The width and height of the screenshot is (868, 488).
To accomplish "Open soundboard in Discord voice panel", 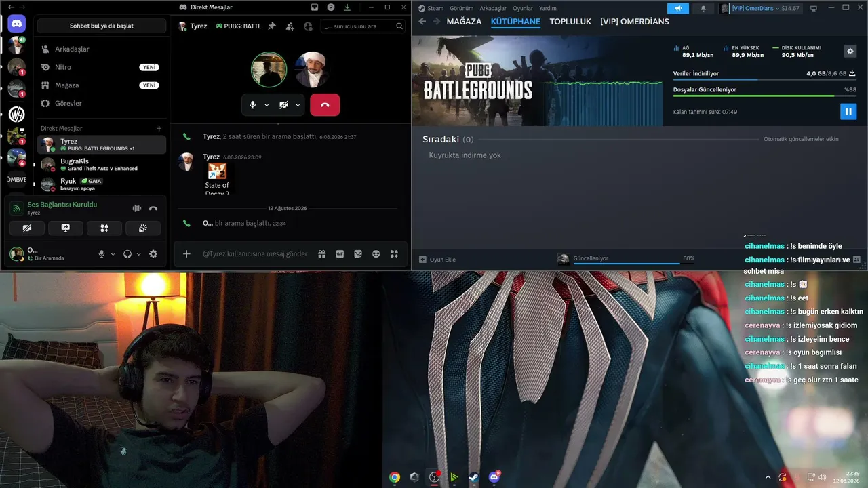I will point(143,228).
